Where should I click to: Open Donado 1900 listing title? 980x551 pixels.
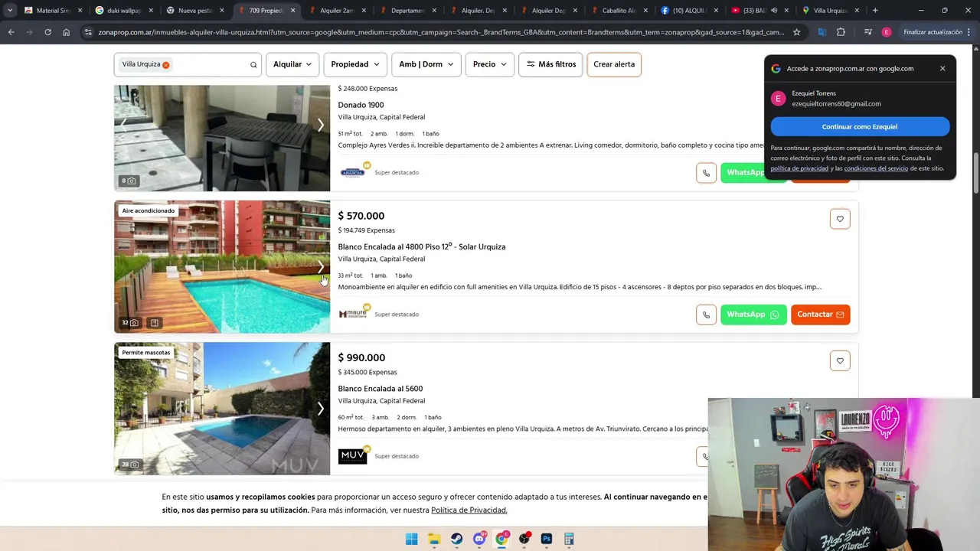(x=361, y=105)
